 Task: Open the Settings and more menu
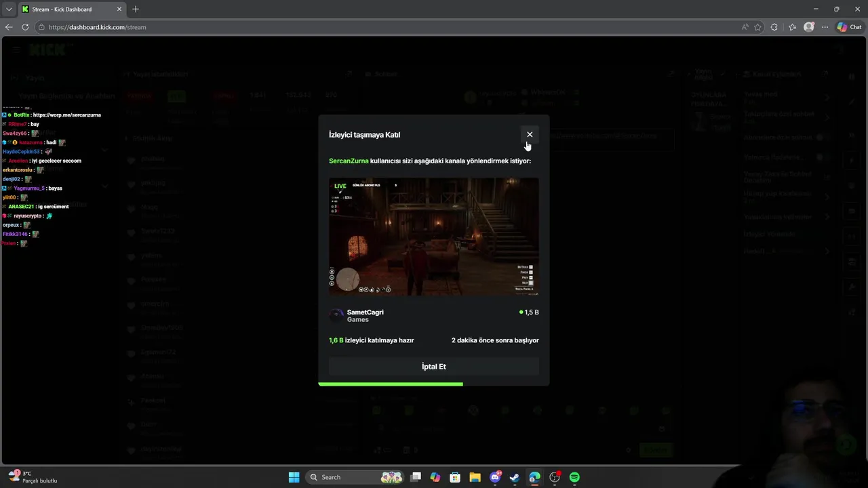click(x=825, y=27)
